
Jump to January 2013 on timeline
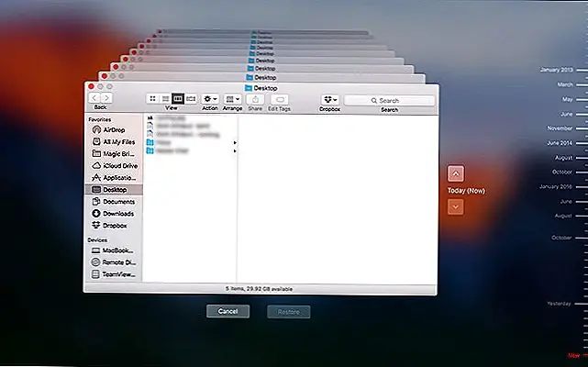click(557, 70)
